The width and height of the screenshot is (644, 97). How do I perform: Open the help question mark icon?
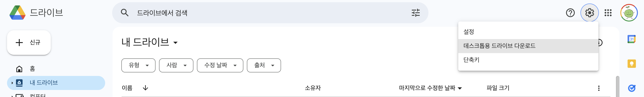[570, 13]
